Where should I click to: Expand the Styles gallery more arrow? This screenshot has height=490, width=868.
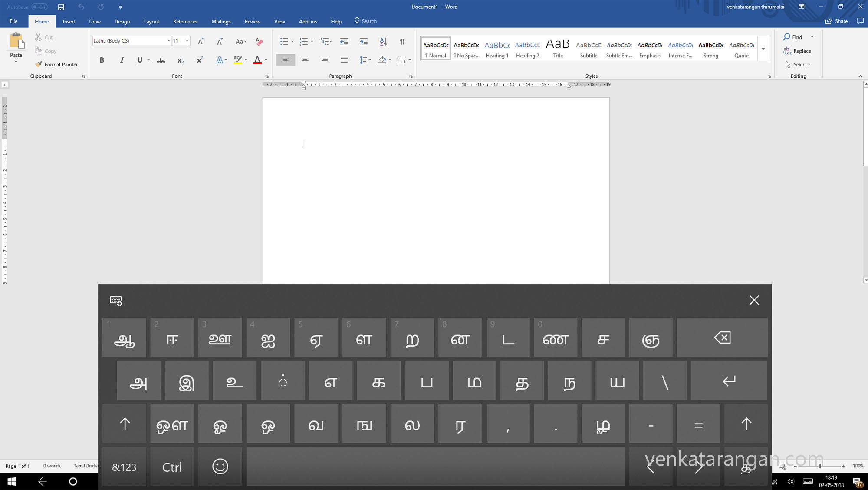[763, 49]
